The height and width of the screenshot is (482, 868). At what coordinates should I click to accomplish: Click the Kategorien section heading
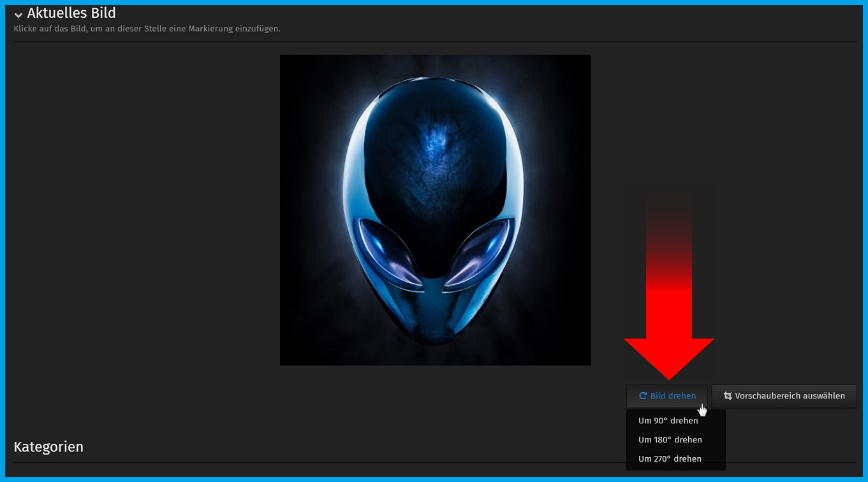48,447
